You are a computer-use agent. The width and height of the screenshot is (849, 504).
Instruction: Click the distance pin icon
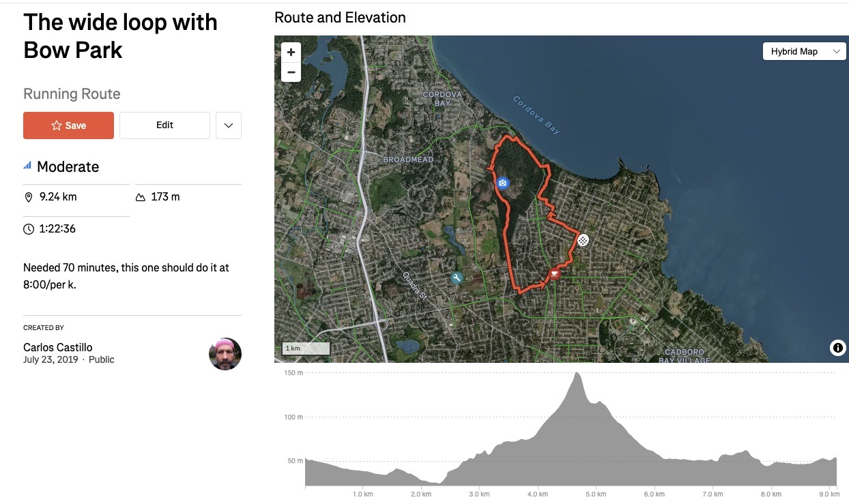click(x=29, y=197)
